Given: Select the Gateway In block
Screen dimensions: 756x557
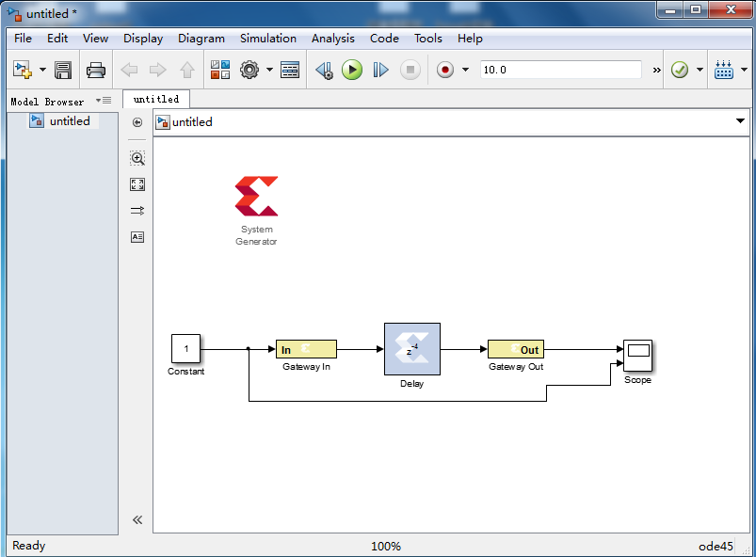Looking at the screenshot, I should tap(306, 349).
